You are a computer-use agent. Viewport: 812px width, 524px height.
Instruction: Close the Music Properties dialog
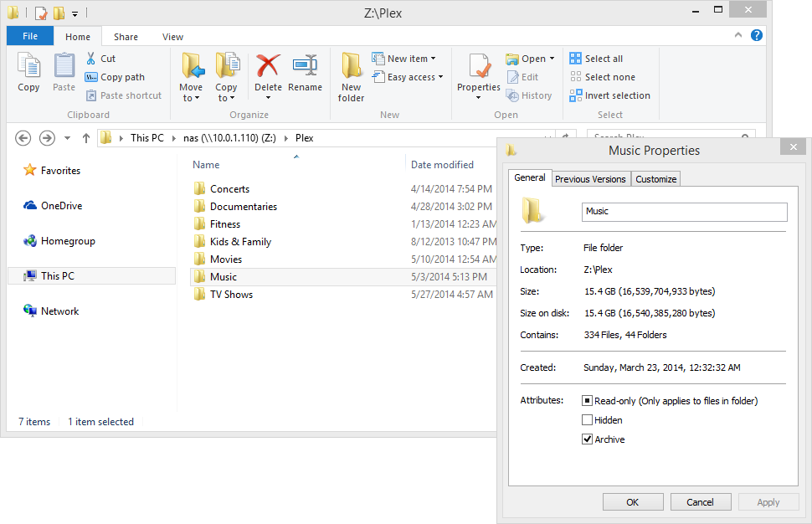[794, 147]
